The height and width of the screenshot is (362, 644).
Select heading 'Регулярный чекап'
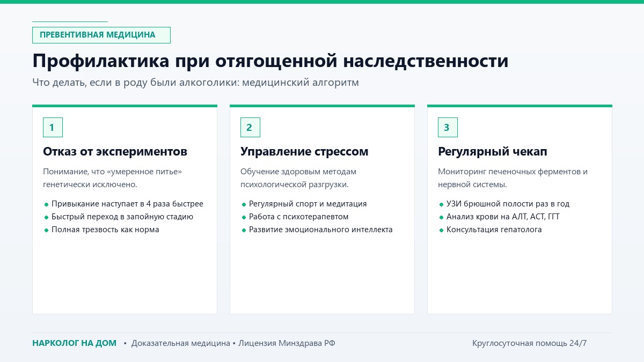(x=493, y=152)
